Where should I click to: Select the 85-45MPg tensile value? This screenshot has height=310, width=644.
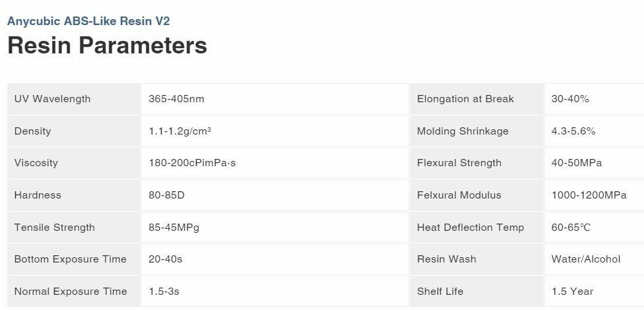click(174, 228)
